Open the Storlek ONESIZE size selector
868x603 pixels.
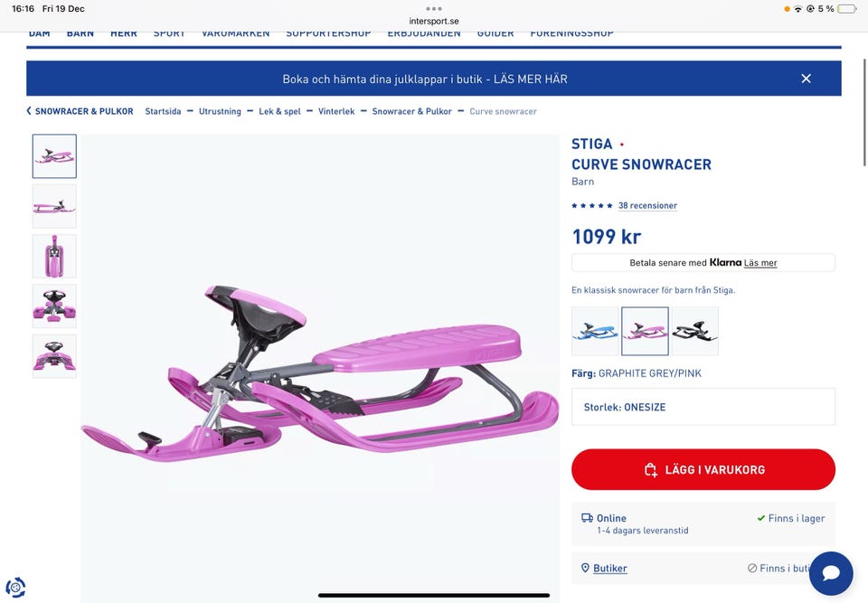tap(703, 407)
